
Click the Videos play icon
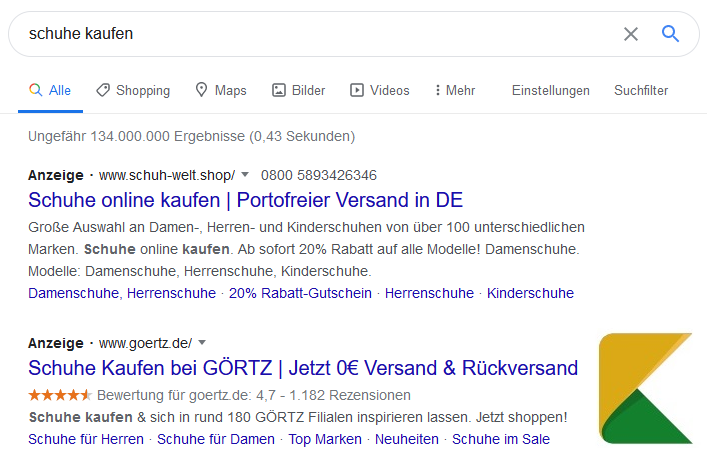pyautogui.click(x=357, y=90)
